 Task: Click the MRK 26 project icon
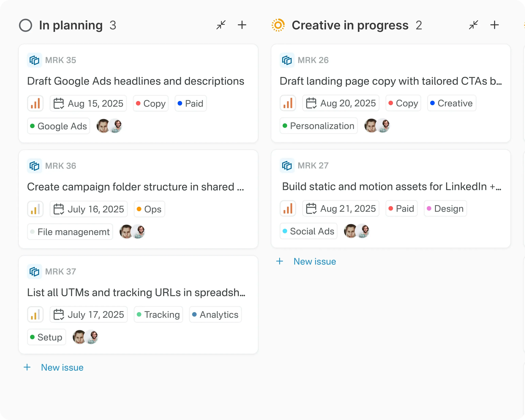pos(287,60)
